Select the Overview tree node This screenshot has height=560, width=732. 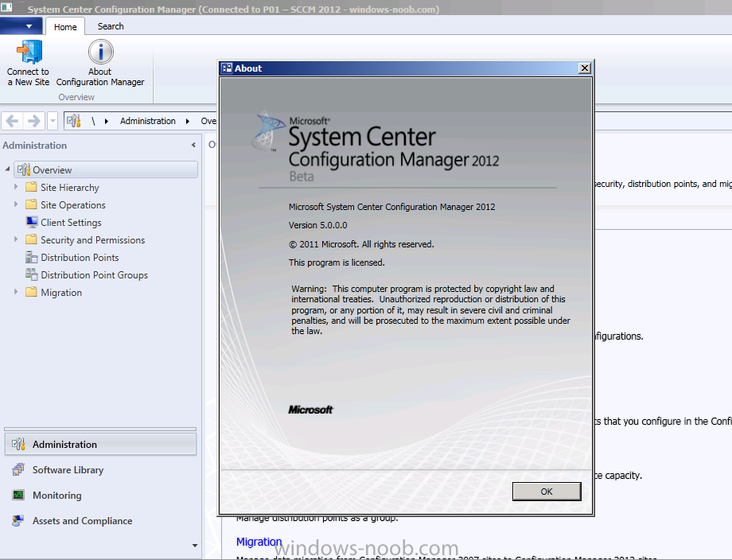106,170
